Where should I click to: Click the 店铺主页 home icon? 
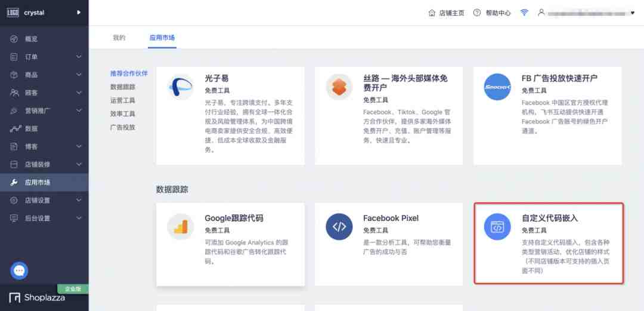(x=432, y=13)
